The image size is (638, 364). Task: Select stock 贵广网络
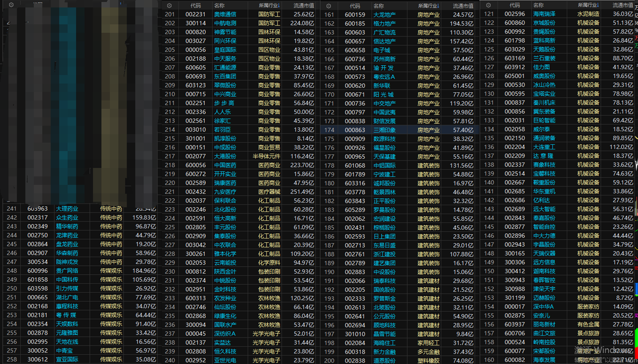pyautogui.click(x=67, y=271)
